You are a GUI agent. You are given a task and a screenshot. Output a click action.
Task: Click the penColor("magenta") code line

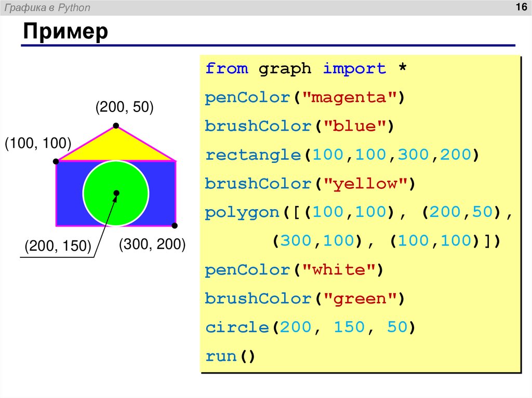304,98
